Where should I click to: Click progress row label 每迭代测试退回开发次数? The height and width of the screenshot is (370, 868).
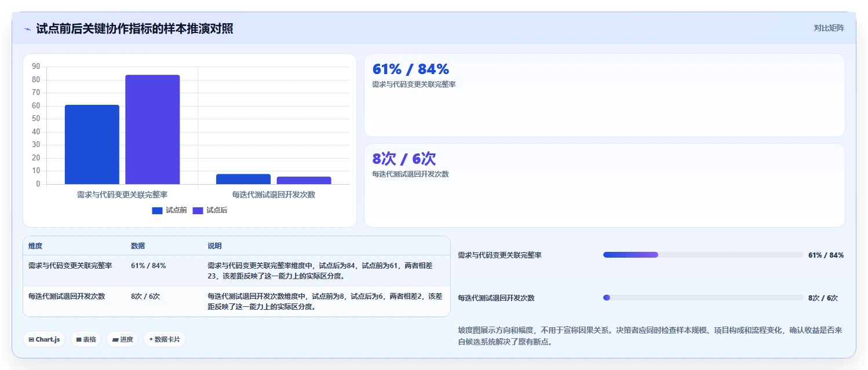point(496,298)
